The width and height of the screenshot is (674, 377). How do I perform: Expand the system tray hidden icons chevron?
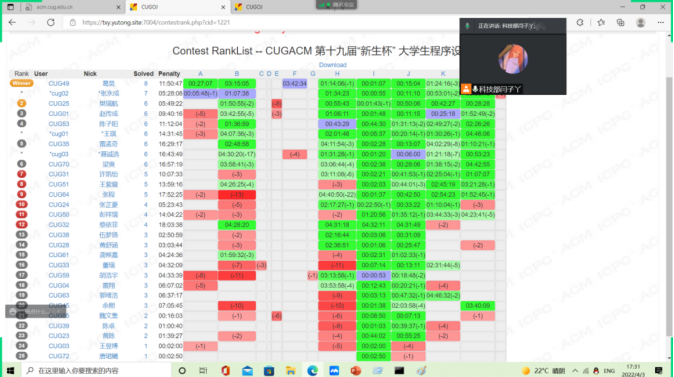(x=575, y=371)
